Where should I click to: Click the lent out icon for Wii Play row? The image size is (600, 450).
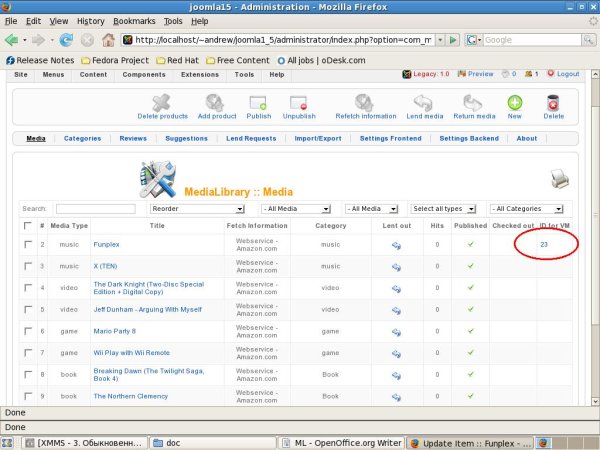[396, 354]
